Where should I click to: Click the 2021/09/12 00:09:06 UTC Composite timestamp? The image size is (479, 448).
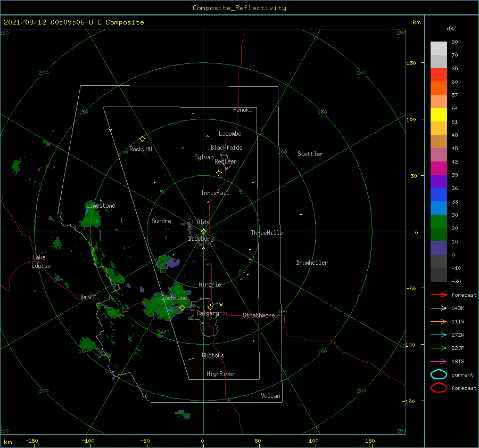[73, 22]
